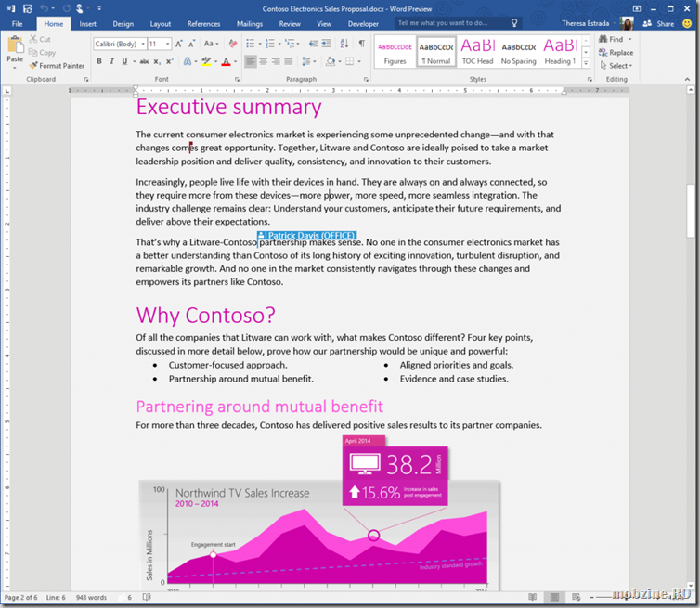
Task: Click the Replace button in Editing group
Action: coord(616,53)
